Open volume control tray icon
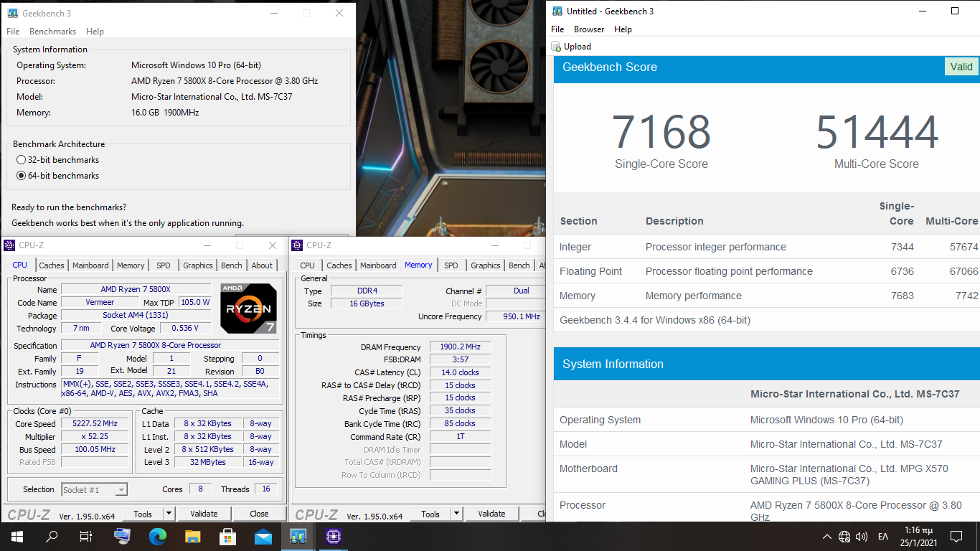Viewport: 980px width, 551px height. (862, 536)
